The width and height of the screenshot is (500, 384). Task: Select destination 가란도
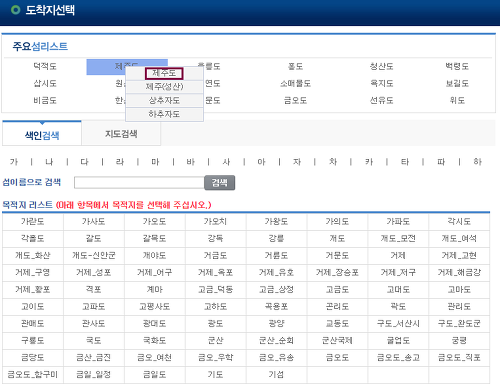(33, 222)
